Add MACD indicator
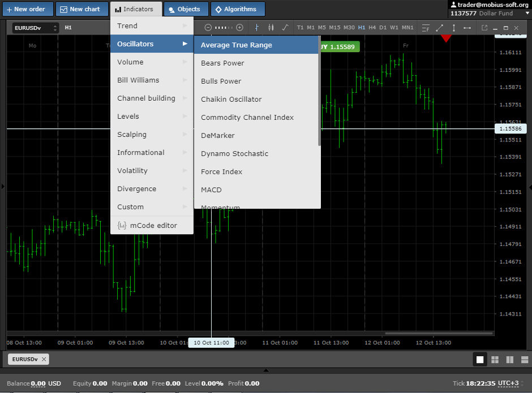532x393 pixels. pyautogui.click(x=256, y=190)
